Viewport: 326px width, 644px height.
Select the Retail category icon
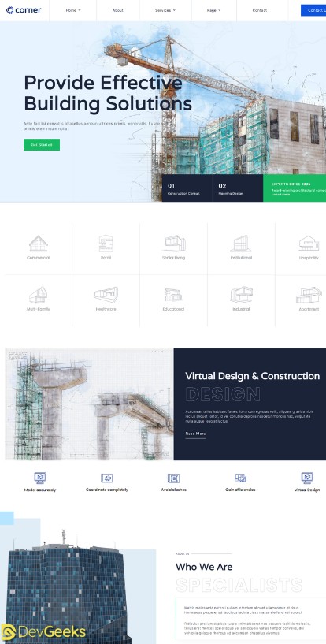(106, 244)
